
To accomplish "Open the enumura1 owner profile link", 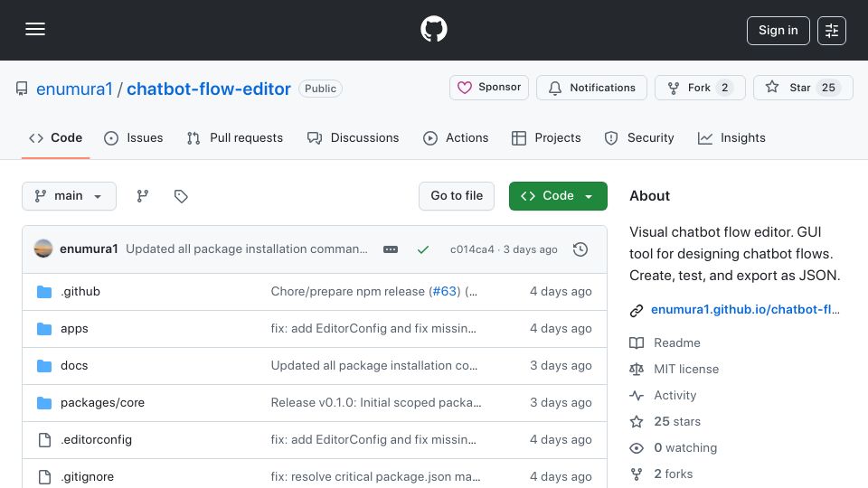I will click(x=74, y=89).
